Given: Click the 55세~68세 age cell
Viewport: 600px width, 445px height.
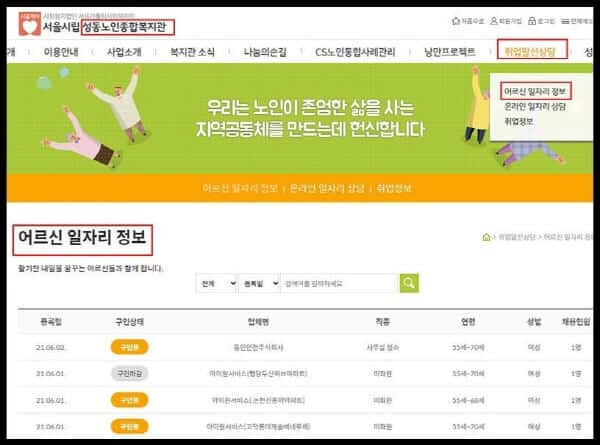Looking at the screenshot, I should (468, 400).
